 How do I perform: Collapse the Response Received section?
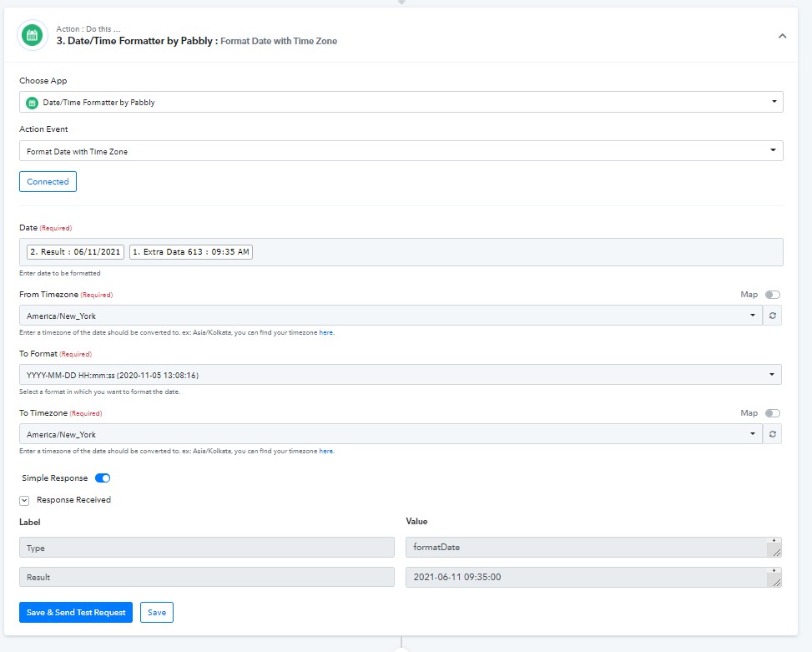(24, 500)
